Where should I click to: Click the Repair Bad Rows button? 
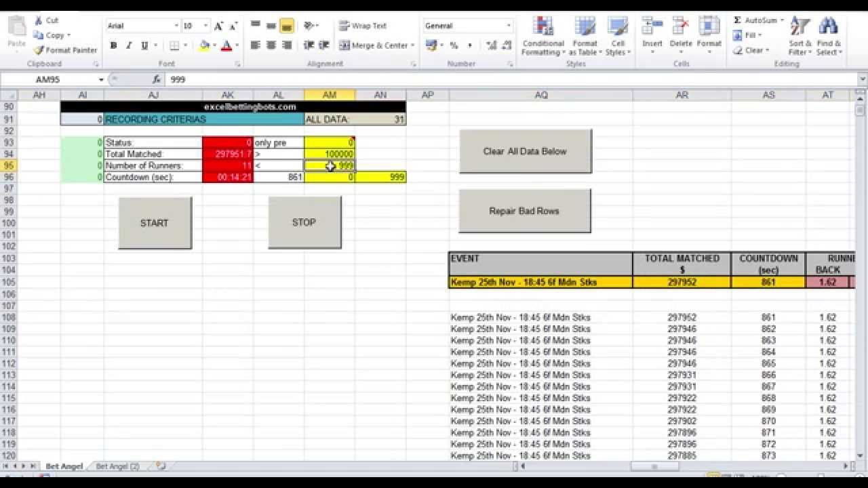524,211
